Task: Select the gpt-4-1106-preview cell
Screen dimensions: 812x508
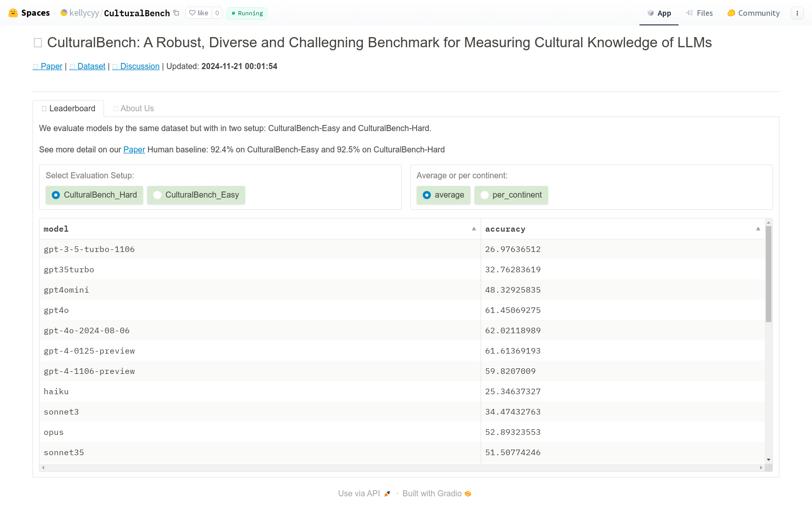Action: click(x=260, y=371)
